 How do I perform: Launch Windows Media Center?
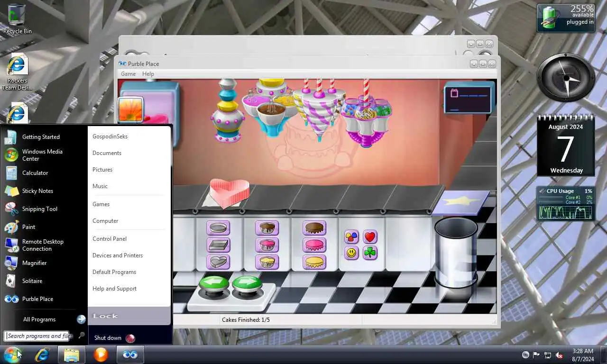point(44,155)
